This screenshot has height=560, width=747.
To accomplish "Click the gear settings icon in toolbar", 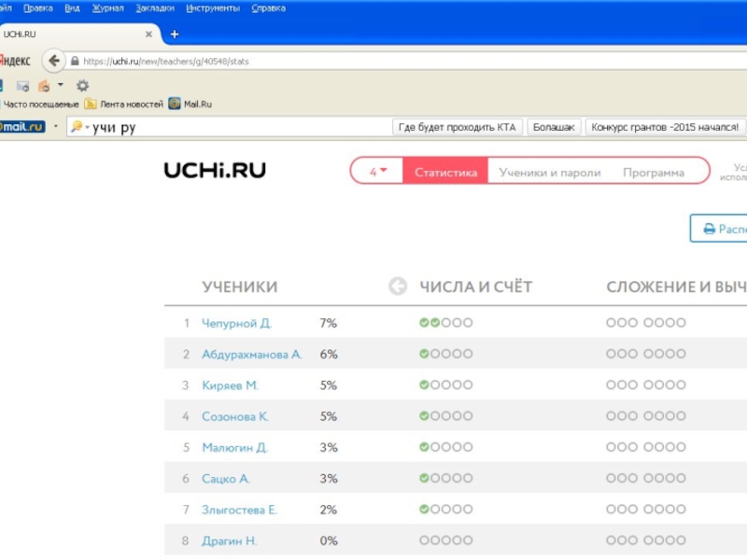I will 82,85.
